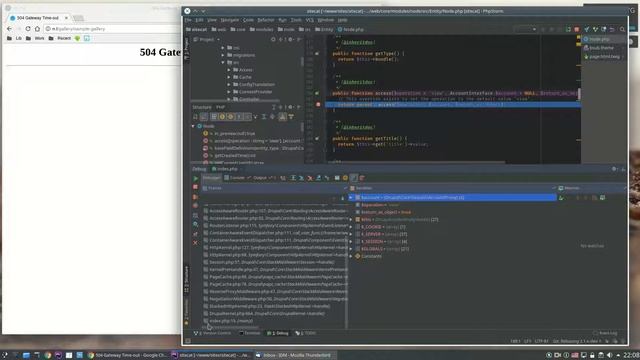
Task: Click the Node.php breadcrumb in the navigation bar
Action: coord(351,29)
